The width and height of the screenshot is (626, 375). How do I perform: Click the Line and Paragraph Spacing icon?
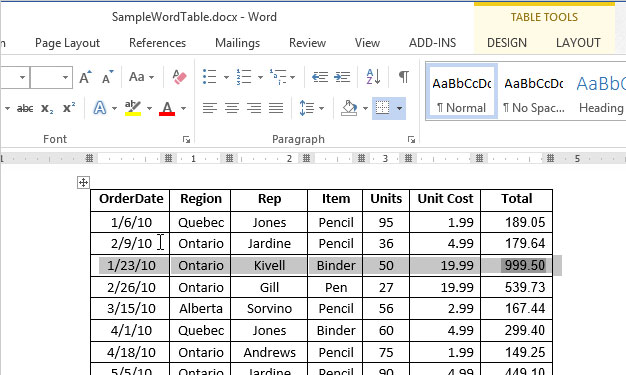pyautogui.click(x=307, y=108)
